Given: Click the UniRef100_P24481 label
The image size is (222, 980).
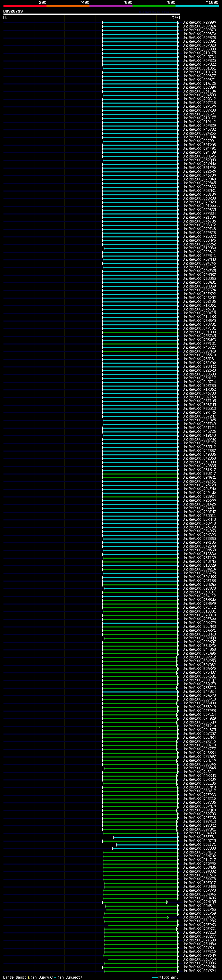Looking at the screenshot, I should [x=199, y=508].
